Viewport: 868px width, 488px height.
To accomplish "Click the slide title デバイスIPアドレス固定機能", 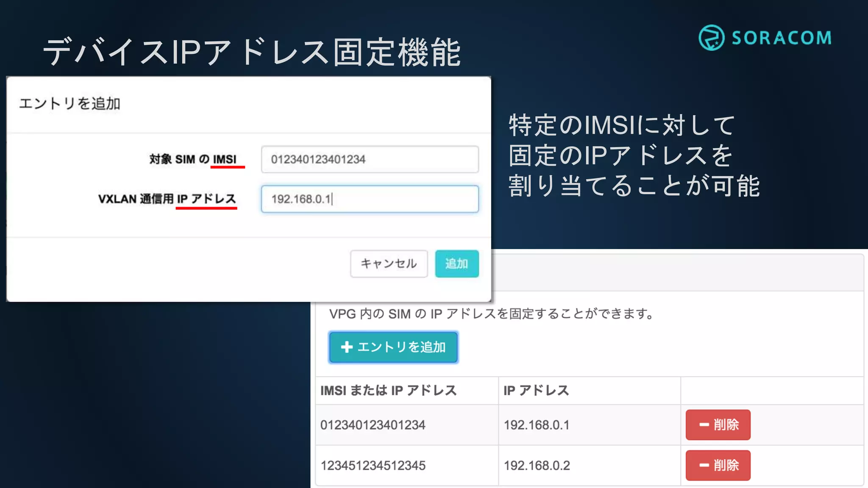I will tap(252, 52).
